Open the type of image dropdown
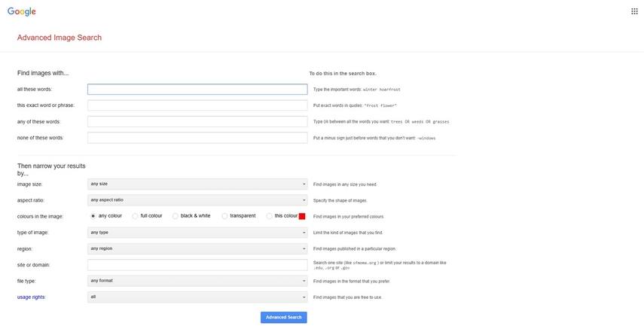 coord(197,233)
